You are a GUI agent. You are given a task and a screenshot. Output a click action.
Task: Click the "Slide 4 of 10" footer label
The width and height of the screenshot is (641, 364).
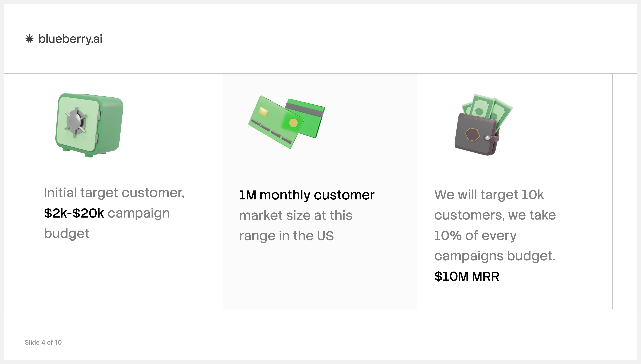pyautogui.click(x=43, y=342)
